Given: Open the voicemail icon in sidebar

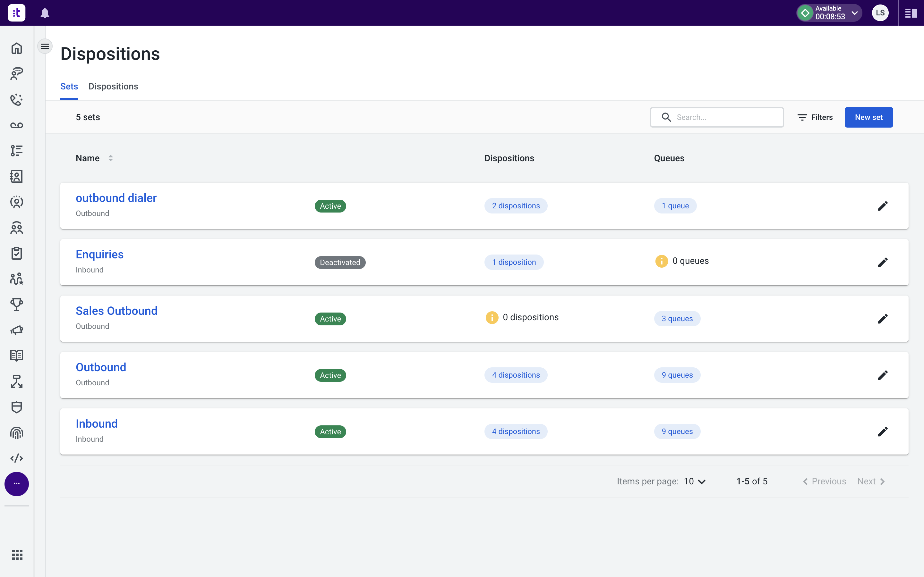Looking at the screenshot, I should tap(16, 125).
